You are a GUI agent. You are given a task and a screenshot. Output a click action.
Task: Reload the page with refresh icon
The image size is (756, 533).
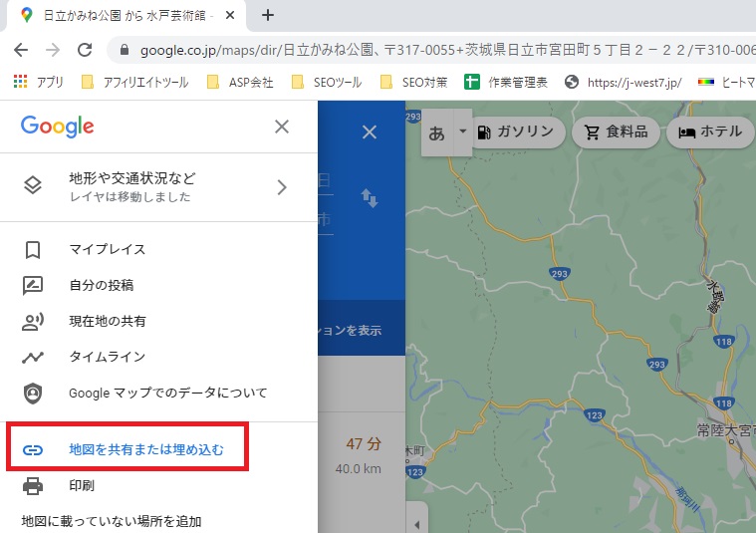[85, 50]
